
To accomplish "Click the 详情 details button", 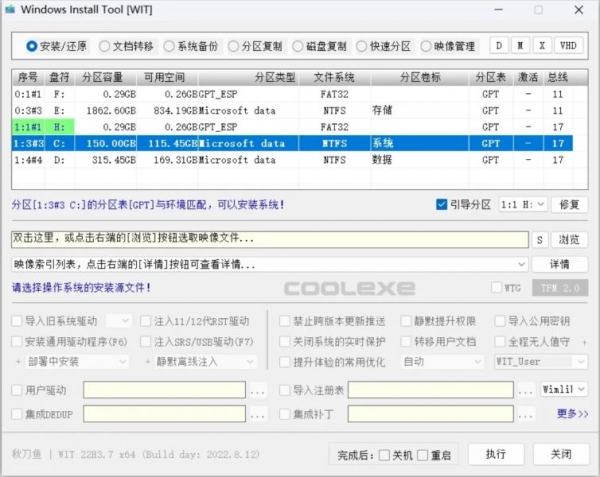I will coord(560,264).
